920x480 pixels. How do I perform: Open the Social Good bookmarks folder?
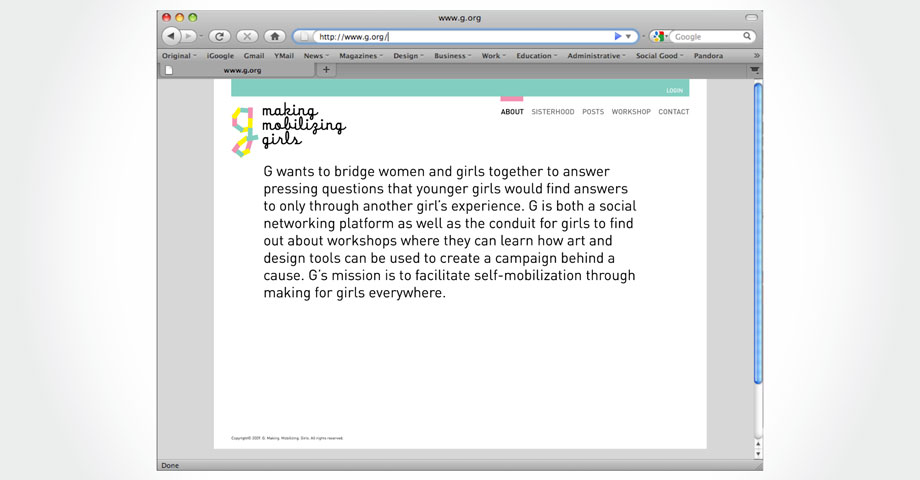click(x=659, y=56)
